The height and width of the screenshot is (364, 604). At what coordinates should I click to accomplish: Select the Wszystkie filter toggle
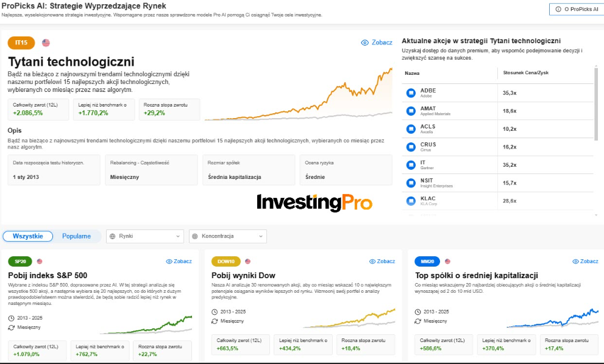pos(28,236)
